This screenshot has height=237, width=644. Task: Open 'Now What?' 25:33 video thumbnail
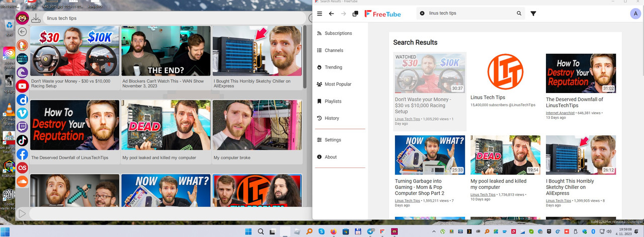coord(430,155)
